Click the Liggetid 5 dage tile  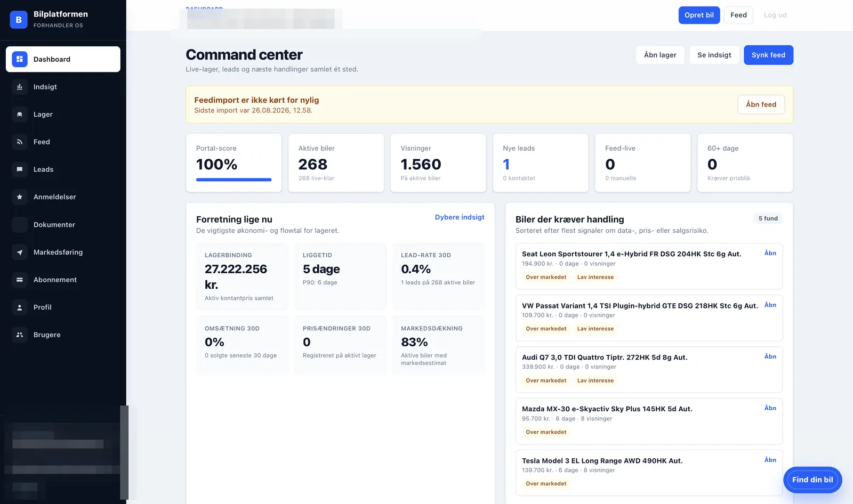click(x=340, y=277)
